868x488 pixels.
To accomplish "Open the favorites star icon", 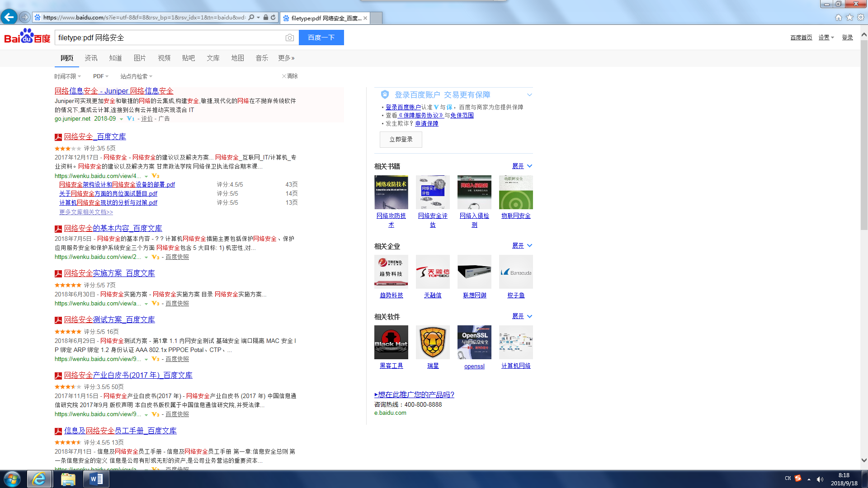I will pyautogui.click(x=849, y=17).
